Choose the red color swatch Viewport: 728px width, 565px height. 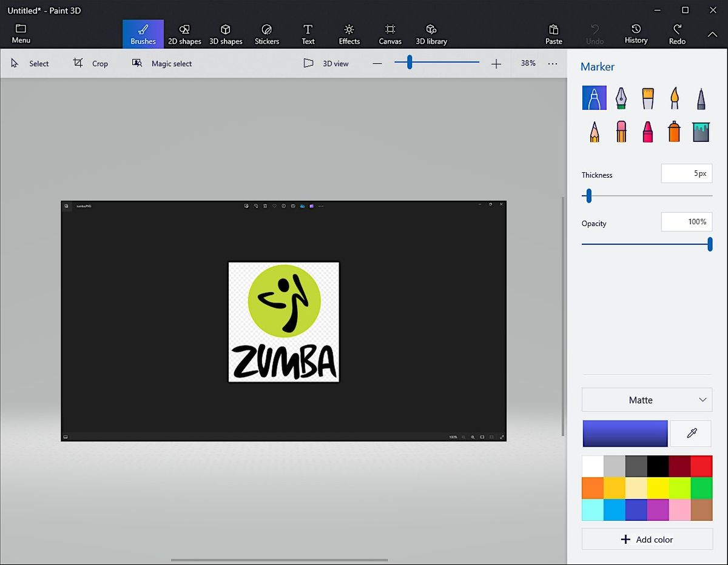click(x=701, y=467)
